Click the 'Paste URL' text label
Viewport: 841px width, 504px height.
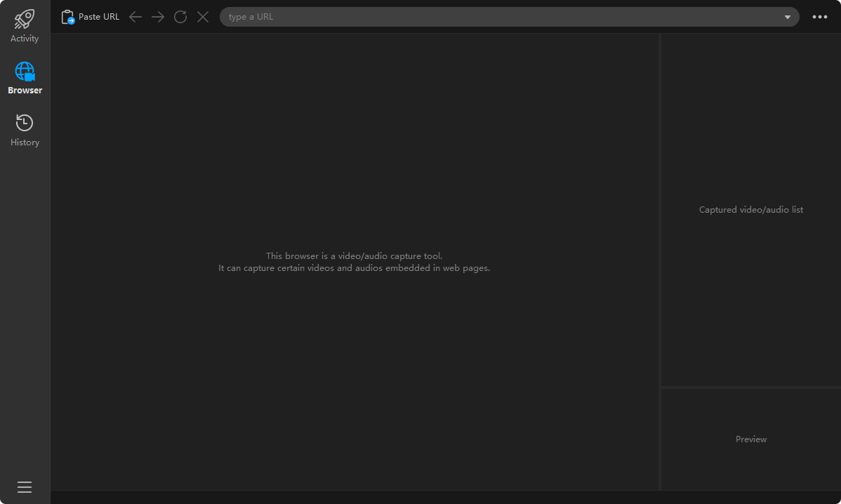(x=99, y=17)
